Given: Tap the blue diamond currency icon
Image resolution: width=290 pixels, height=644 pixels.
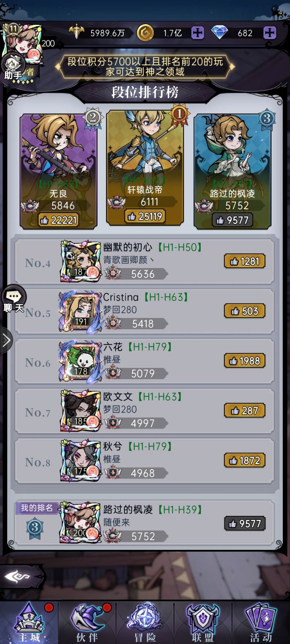Looking at the screenshot, I should (220, 33).
